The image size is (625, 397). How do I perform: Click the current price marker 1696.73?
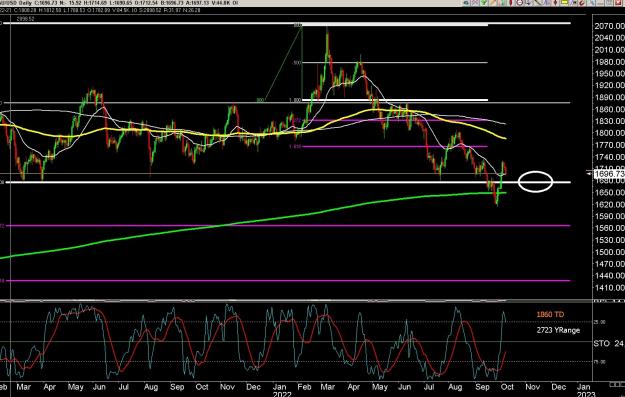click(609, 174)
